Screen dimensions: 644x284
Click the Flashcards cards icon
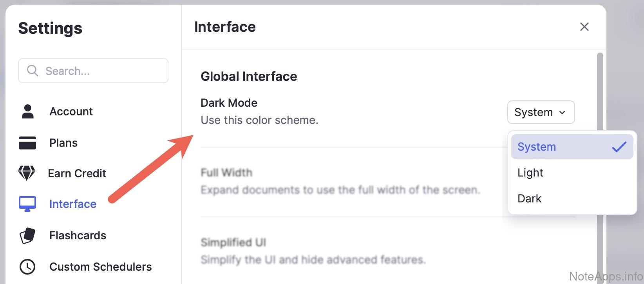click(27, 235)
